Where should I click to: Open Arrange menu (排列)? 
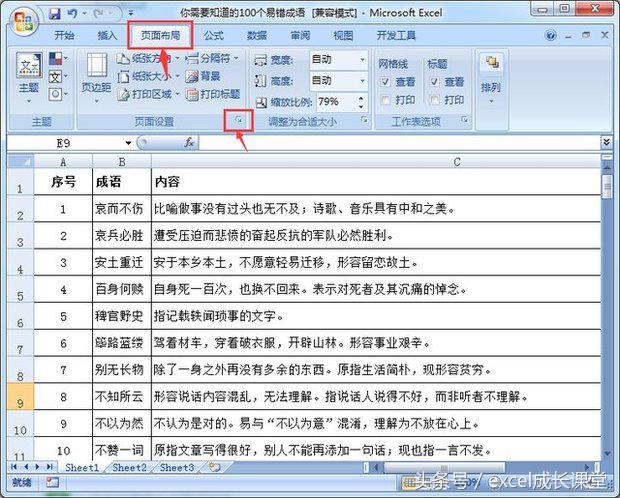(491, 78)
